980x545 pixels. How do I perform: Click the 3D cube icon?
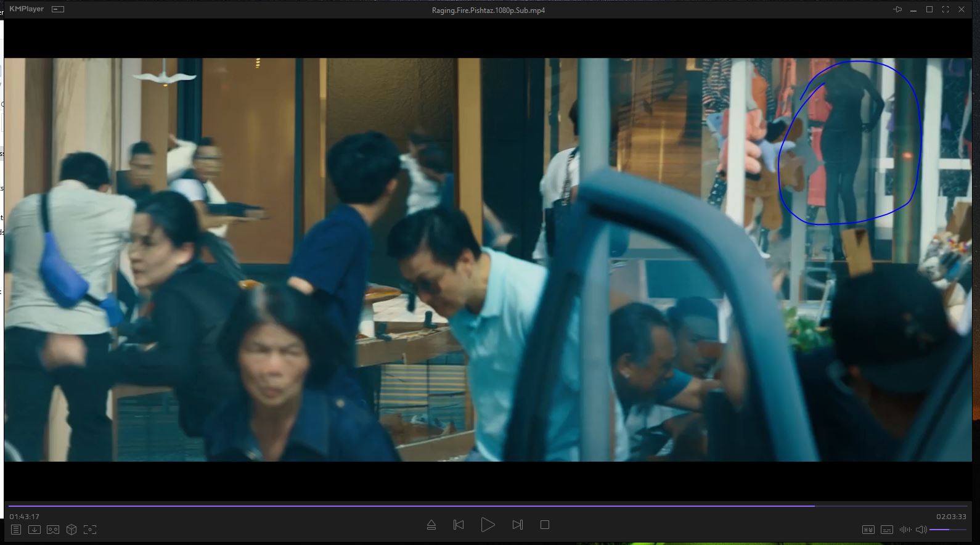[x=71, y=530]
